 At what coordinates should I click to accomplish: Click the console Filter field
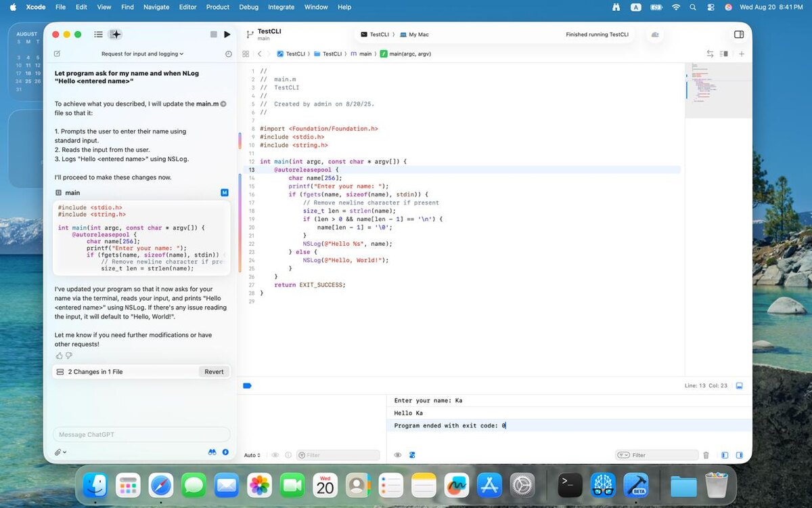click(656, 455)
